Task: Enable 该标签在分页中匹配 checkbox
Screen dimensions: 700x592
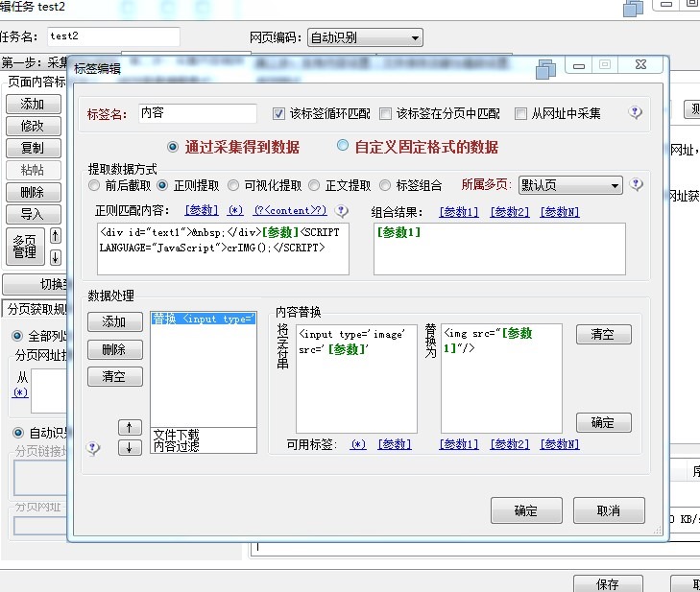Action: click(x=385, y=114)
